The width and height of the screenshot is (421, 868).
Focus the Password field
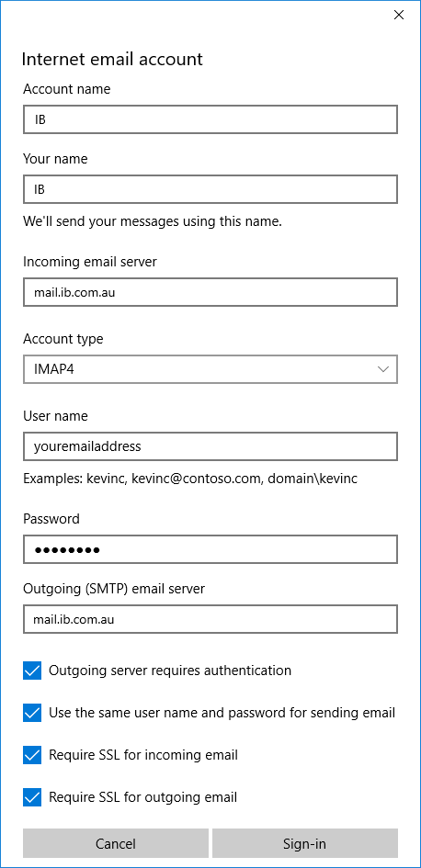[x=210, y=549]
